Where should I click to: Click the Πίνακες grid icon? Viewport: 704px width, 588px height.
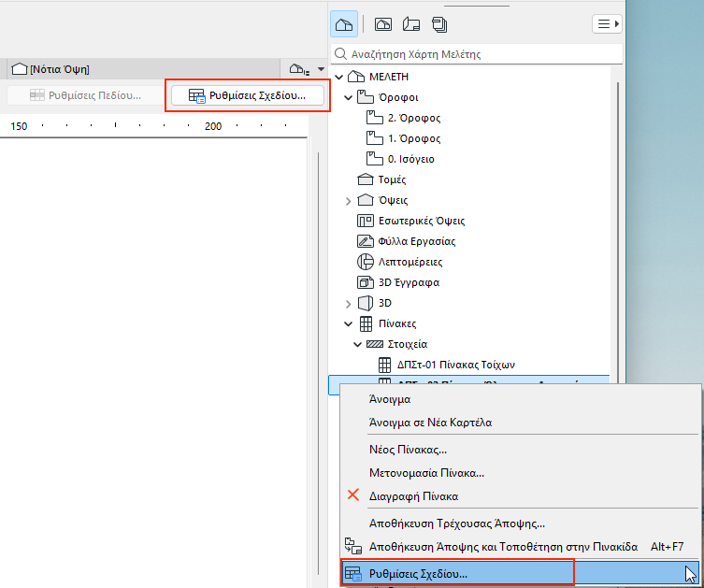[366, 323]
